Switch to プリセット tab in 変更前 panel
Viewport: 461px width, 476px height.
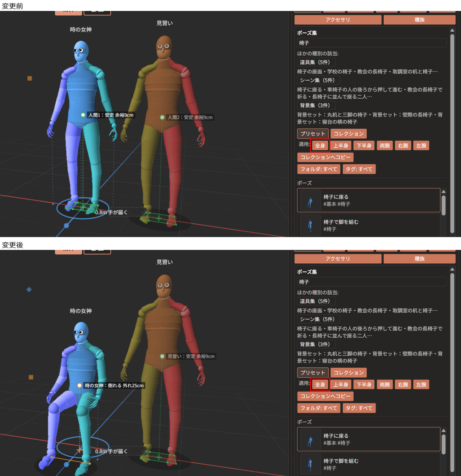pos(313,134)
